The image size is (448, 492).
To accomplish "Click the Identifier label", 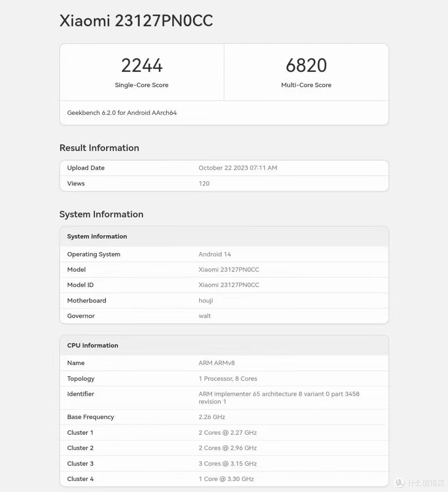I will pyautogui.click(x=80, y=394).
